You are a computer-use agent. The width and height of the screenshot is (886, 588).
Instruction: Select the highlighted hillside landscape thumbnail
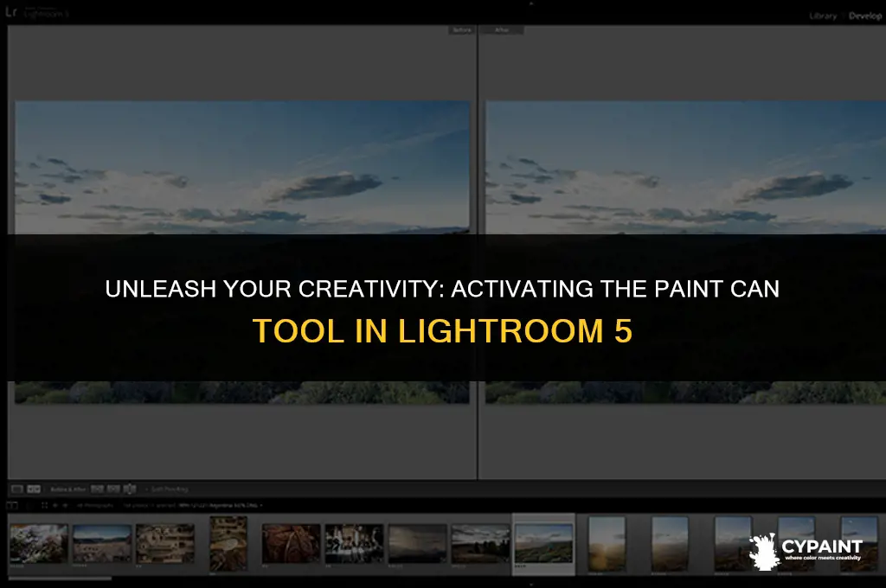click(x=543, y=543)
